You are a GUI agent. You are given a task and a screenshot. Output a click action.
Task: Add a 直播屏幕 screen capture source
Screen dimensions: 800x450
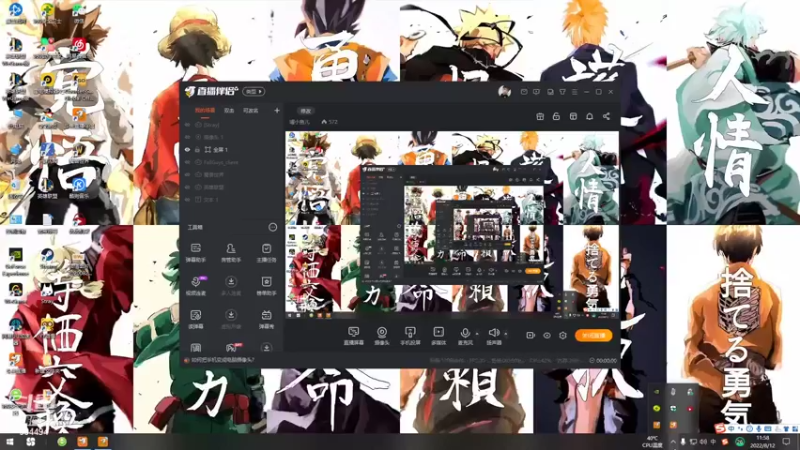[x=353, y=336]
